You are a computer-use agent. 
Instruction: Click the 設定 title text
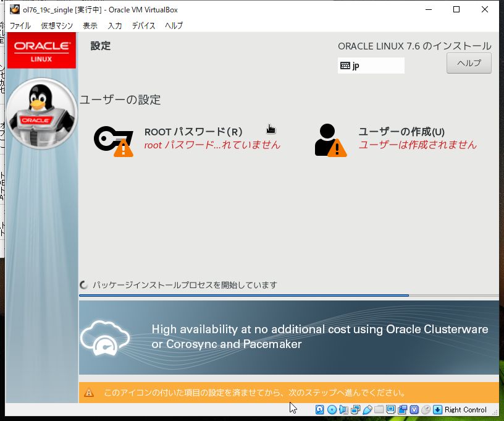(100, 46)
